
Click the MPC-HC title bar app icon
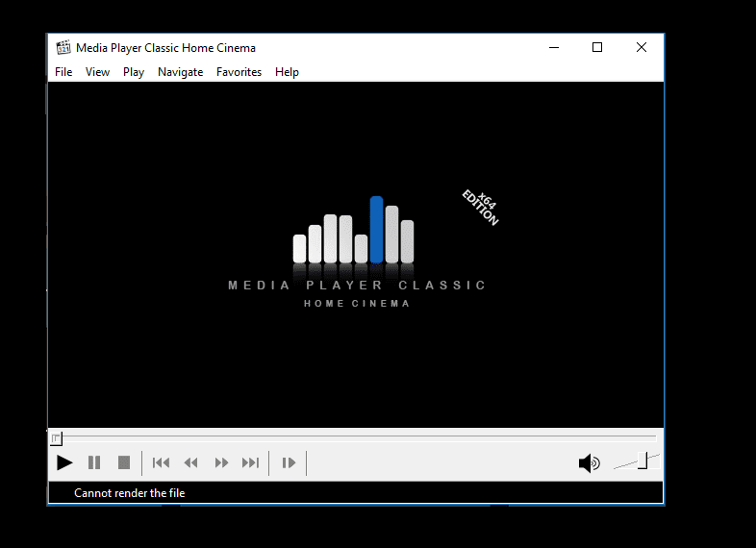pyautogui.click(x=63, y=47)
